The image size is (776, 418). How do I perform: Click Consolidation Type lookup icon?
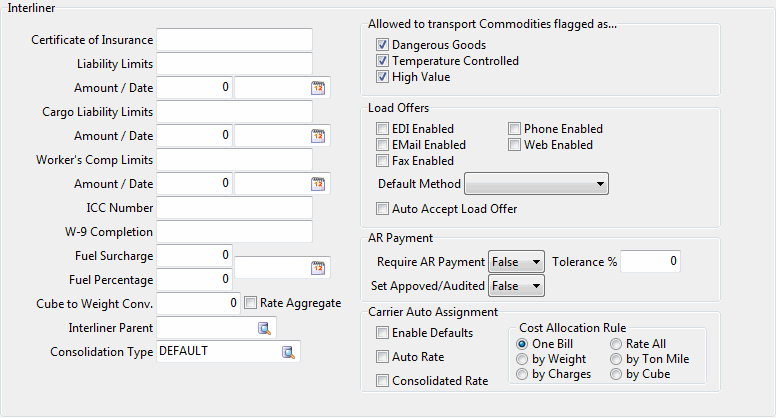[289, 352]
